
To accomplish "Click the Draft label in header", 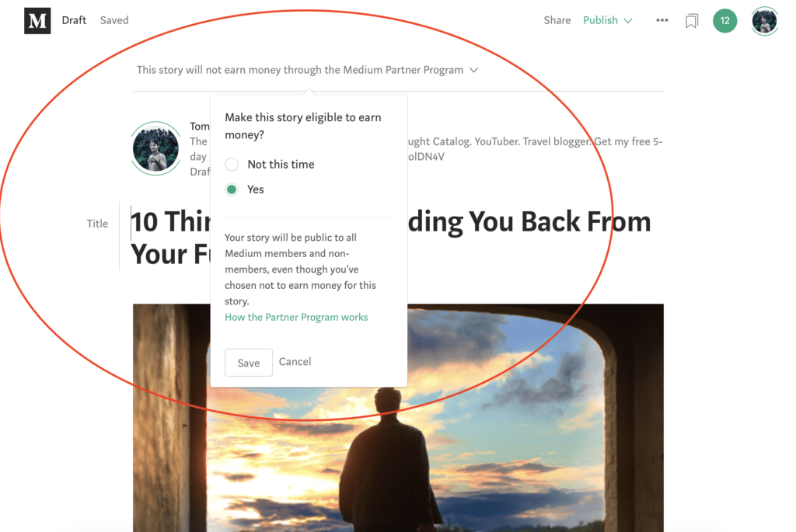I will (74, 20).
